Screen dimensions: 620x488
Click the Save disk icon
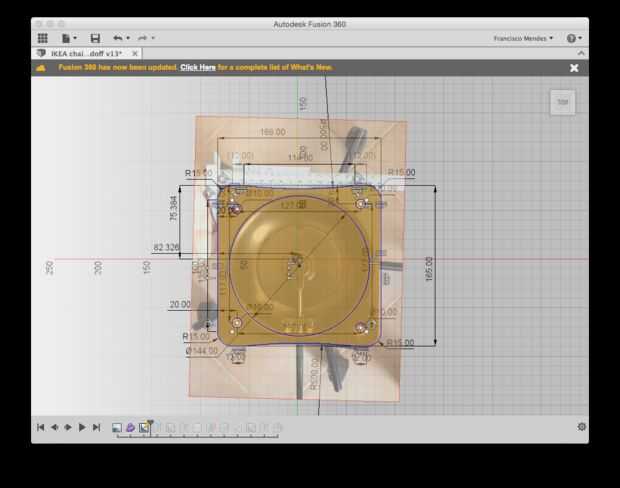95,38
